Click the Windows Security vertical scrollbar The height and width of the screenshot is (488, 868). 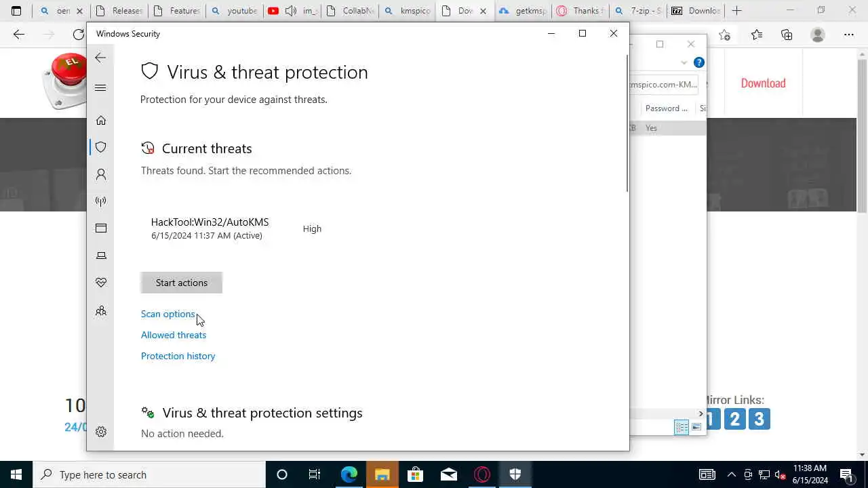point(627,122)
